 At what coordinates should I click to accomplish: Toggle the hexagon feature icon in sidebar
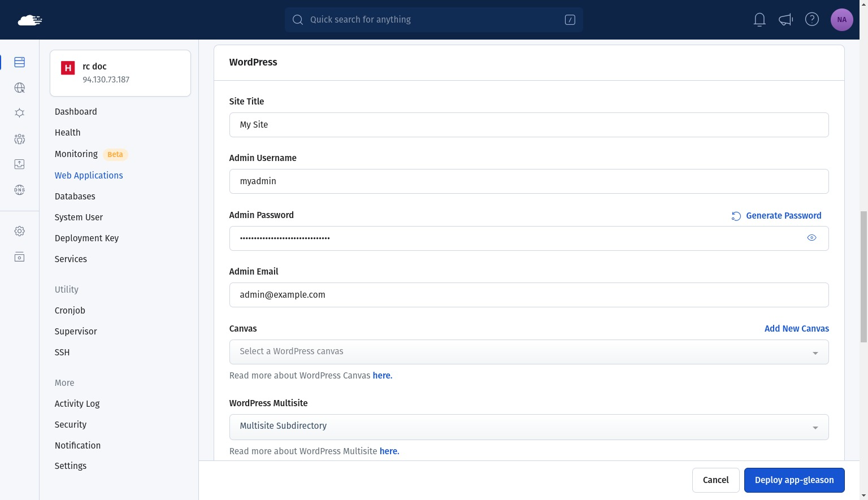[19, 112]
